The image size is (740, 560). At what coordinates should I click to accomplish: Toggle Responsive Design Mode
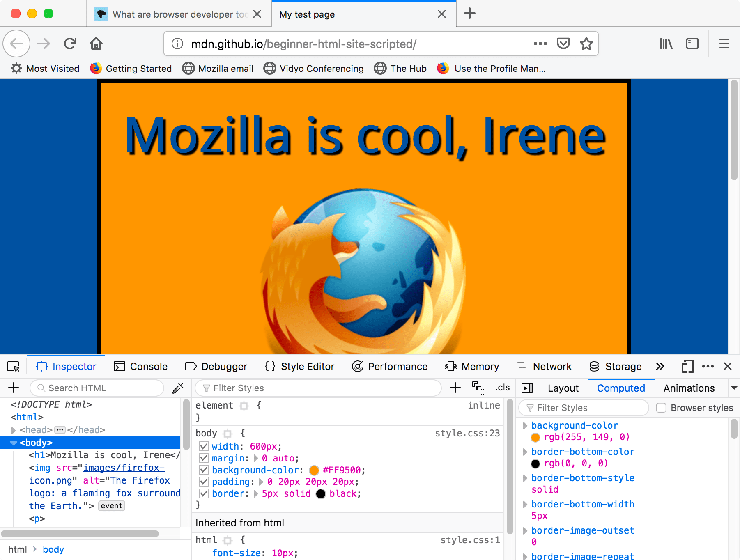click(x=687, y=367)
